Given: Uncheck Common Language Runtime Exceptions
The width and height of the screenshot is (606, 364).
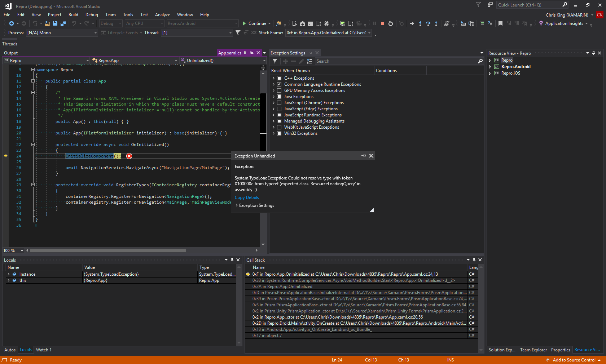Looking at the screenshot, I should 279,84.
